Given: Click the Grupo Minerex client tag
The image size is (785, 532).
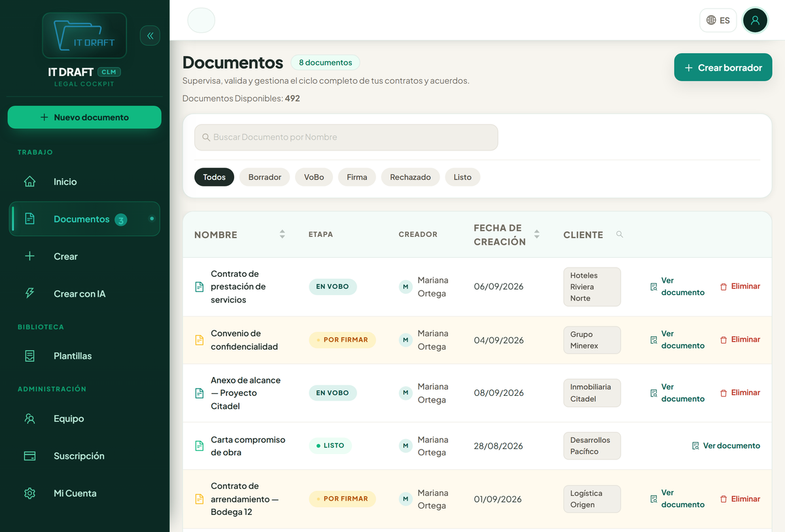Looking at the screenshot, I should tap(592, 340).
